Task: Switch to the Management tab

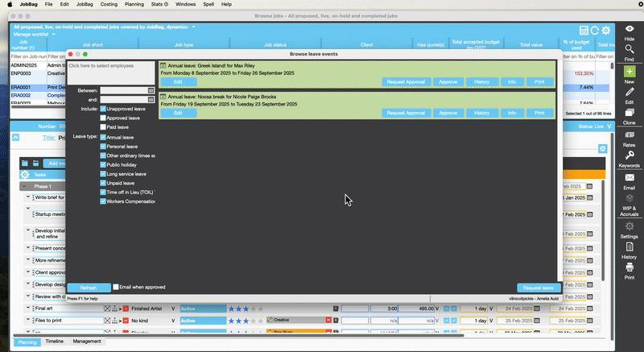Action: tap(87, 342)
